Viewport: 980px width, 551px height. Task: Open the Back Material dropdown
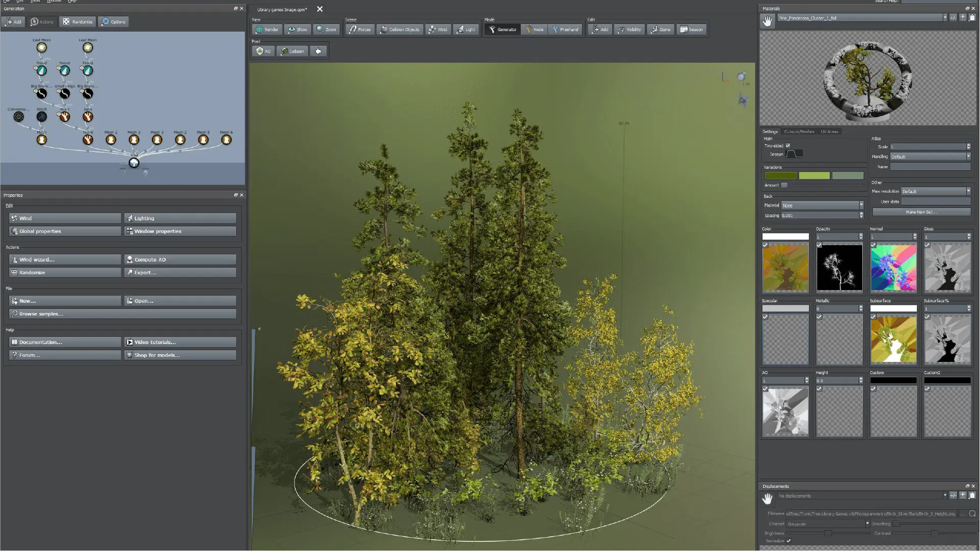(x=822, y=205)
